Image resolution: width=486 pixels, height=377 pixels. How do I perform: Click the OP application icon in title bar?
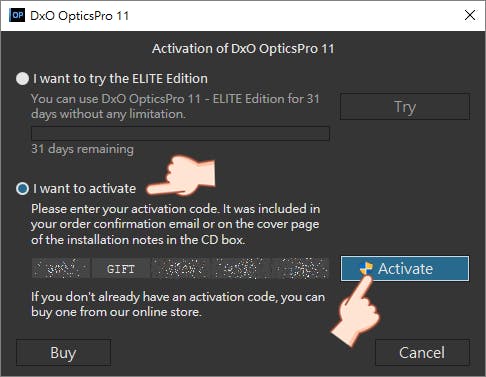coord(17,15)
